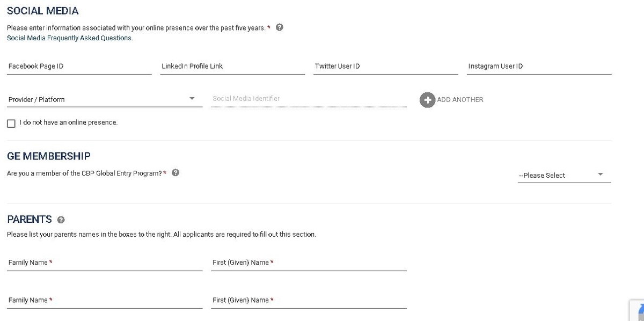Expand the Global Entry '--Please Select' dropdown
Screen dimensions: 644x321
[x=564, y=175]
